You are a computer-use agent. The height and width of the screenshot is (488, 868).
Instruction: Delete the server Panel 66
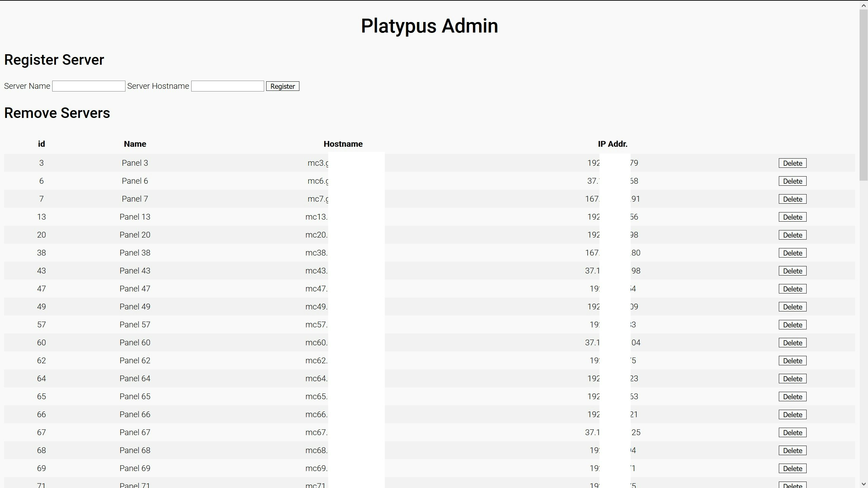pyautogui.click(x=792, y=414)
